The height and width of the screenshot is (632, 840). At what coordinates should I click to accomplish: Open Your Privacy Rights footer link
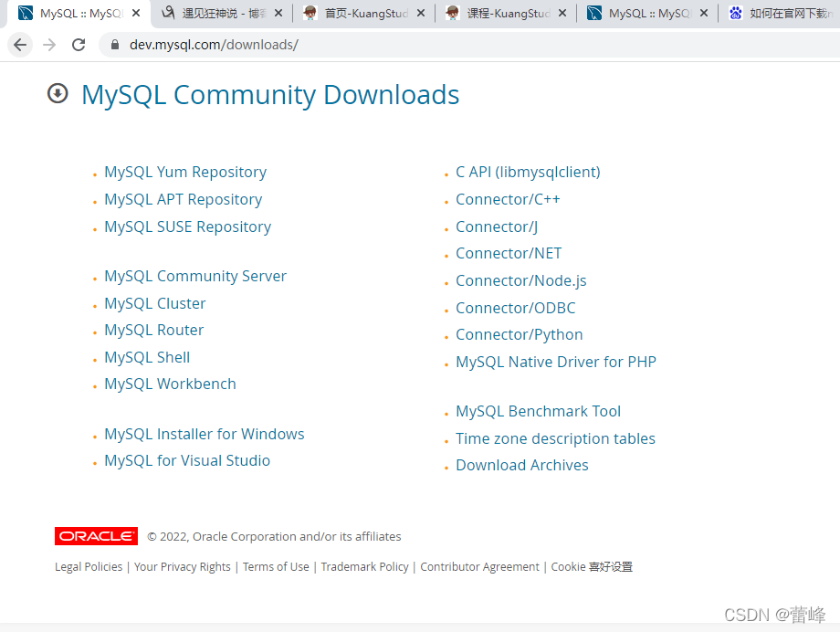pyautogui.click(x=182, y=566)
